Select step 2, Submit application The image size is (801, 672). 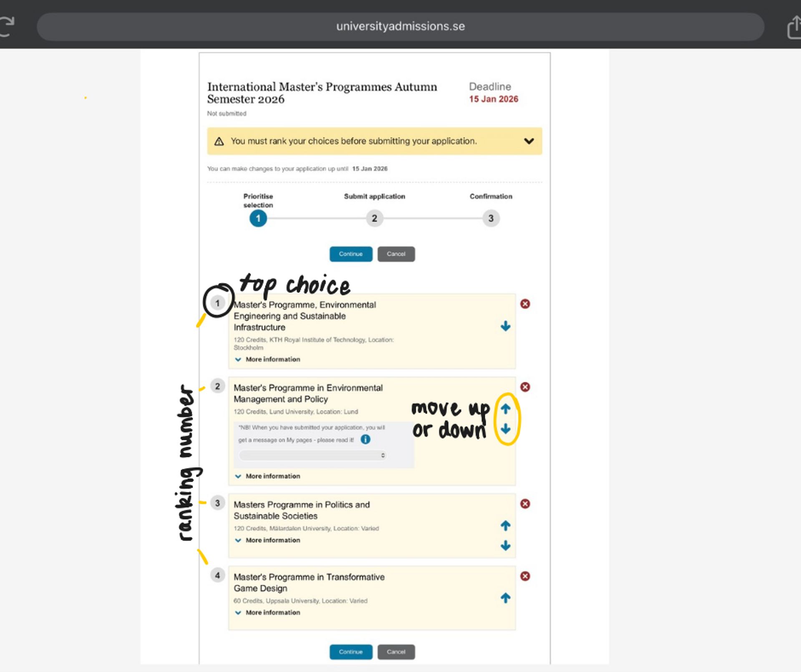click(x=374, y=218)
